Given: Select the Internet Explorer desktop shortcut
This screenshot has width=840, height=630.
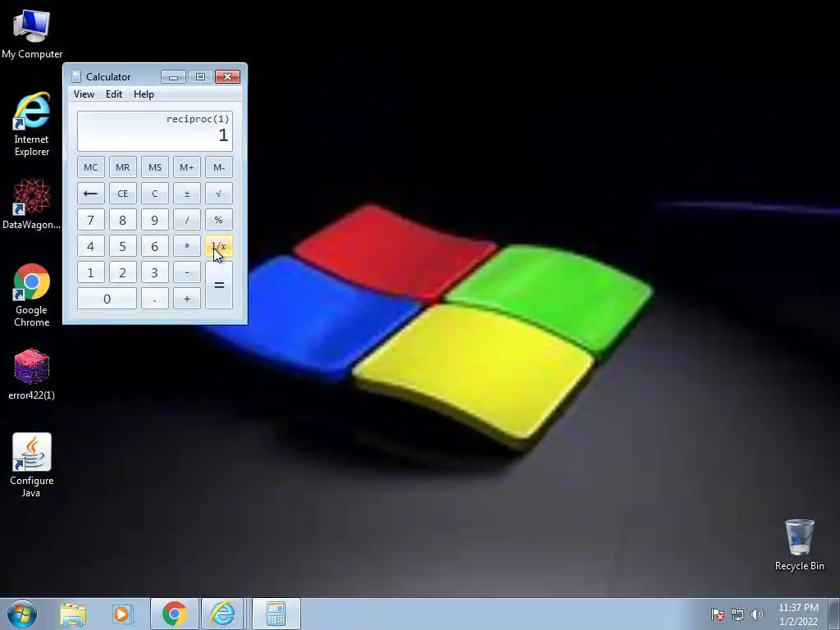Looking at the screenshot, I should tap(32, 125).
